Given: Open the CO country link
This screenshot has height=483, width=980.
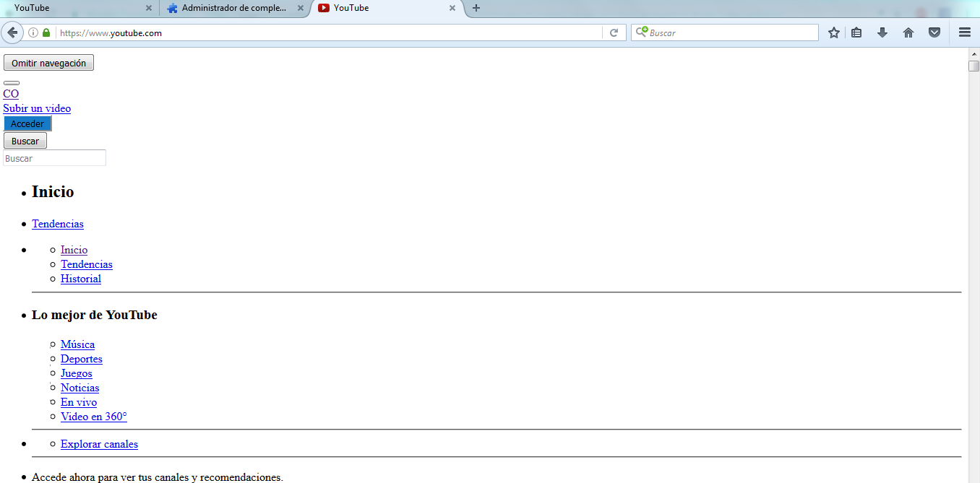Looking at the screenshot, I should tap(11, 94).
